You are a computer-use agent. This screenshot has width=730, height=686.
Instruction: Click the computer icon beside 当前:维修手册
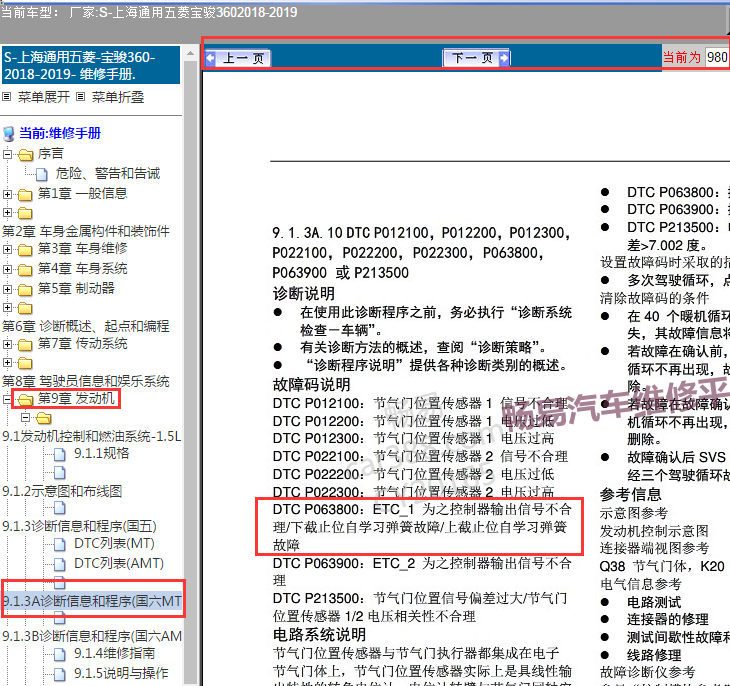click(x=8, y=134)
